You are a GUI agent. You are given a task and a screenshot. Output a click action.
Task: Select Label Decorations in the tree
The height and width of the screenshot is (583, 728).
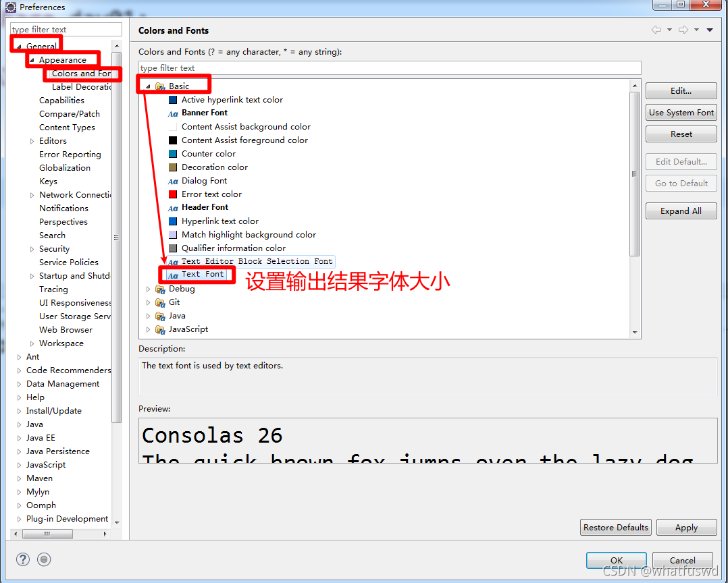point(82,87)
